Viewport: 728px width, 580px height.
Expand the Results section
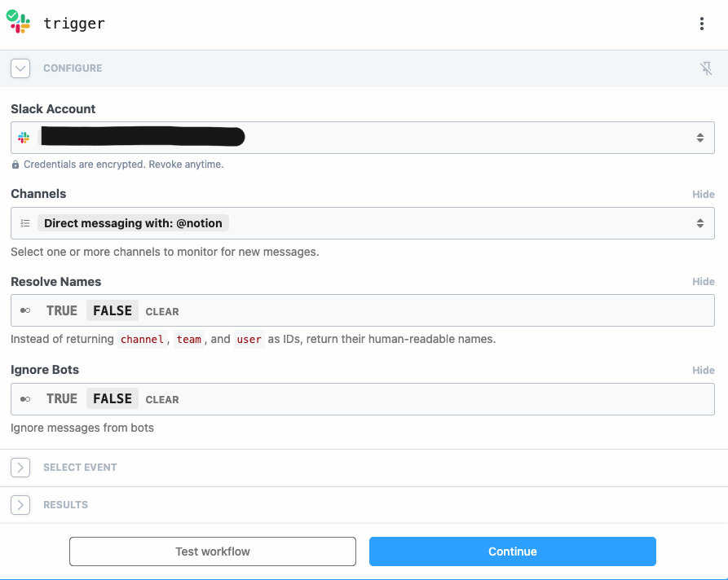(20, 505)
